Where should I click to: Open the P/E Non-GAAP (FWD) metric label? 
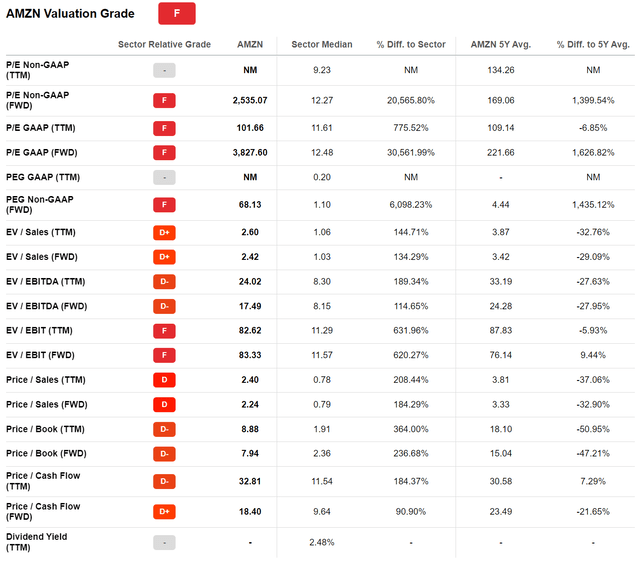[38, 100]
